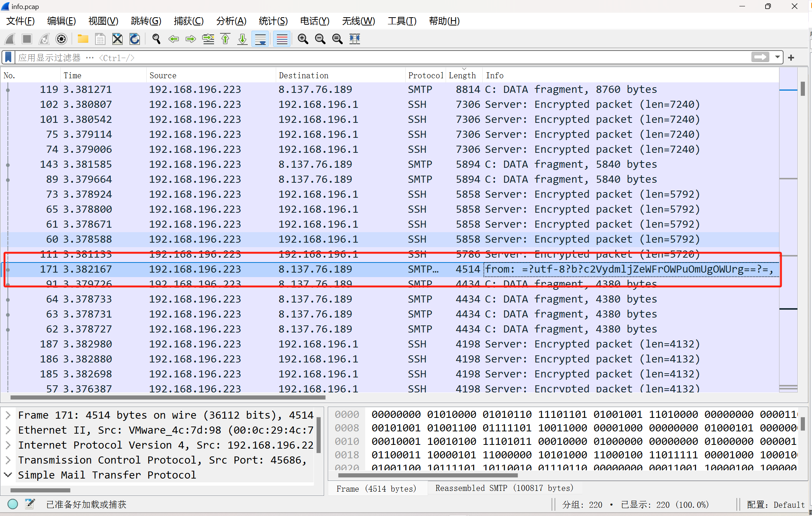
Task: Open the 工具(T) menu
Action: click(402, 21)
